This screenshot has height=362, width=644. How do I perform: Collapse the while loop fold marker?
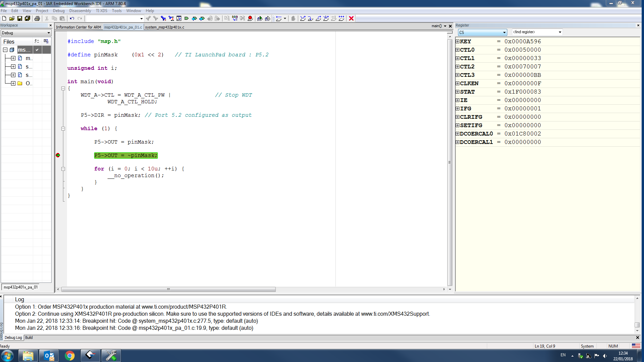[x=63, y=129]
